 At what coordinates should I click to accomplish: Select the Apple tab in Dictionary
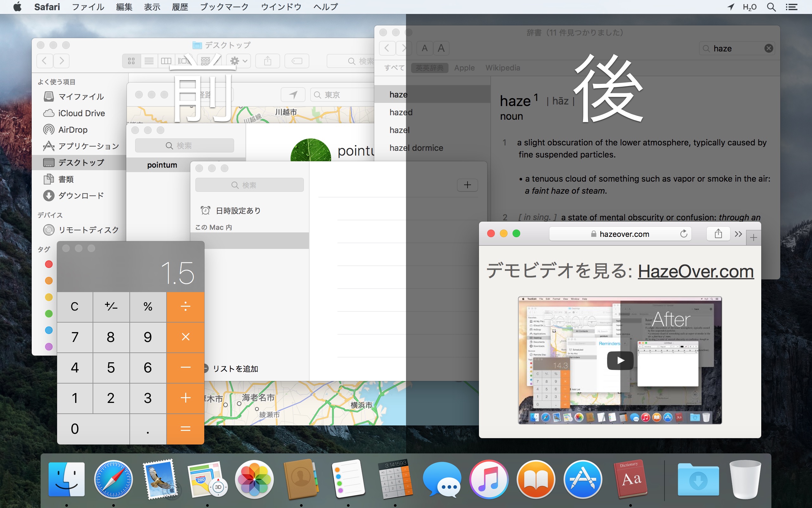coord(464,68)
